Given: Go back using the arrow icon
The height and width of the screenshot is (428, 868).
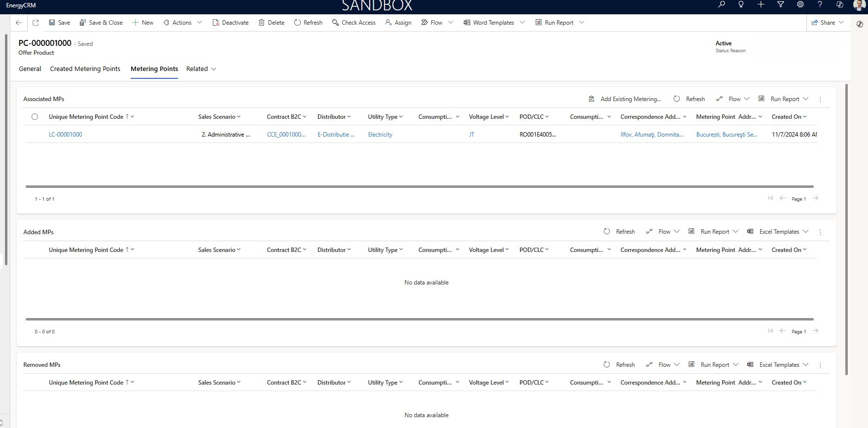Looking at the screenshot, I should point(19,23).
